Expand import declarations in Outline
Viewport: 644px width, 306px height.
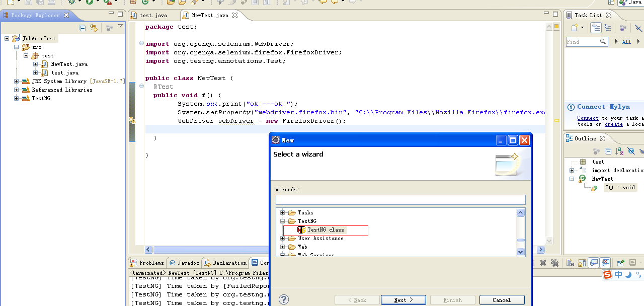coord(572,170)
